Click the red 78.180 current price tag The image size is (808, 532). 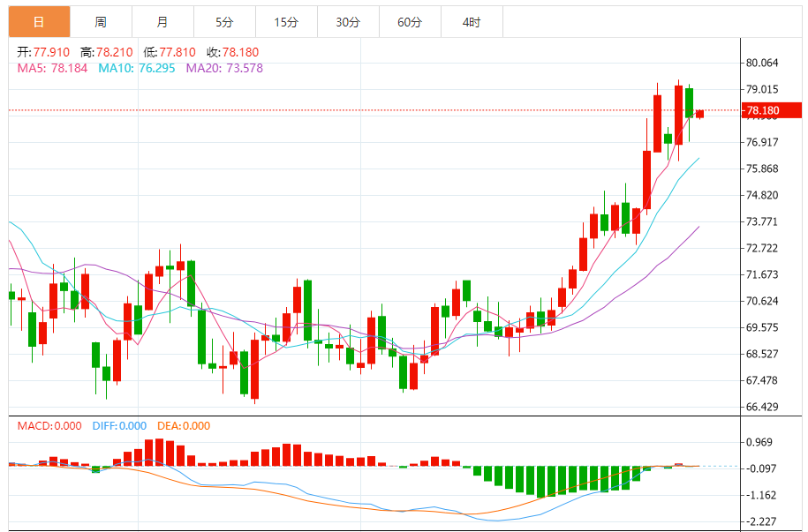pos(772,110)
